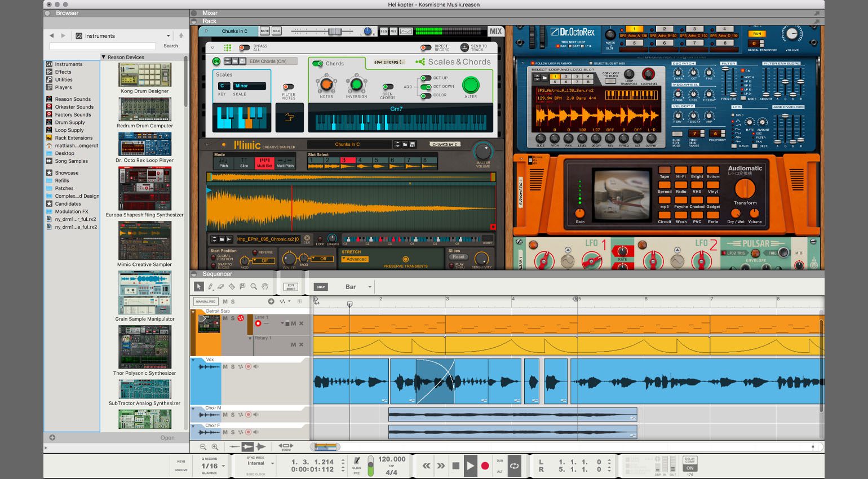This screenshot has width=868, height=479.
Task: Open the Snap value dropdown set to Bar
Action: 355,287
